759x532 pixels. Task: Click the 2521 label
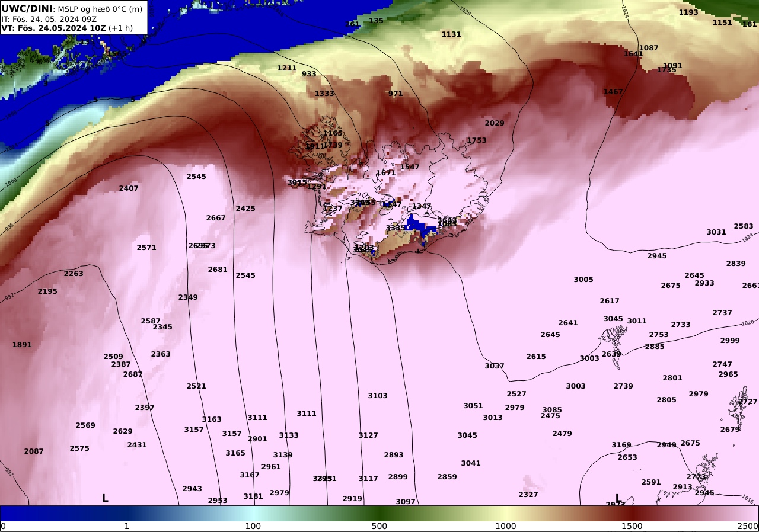tap(196, 386)
